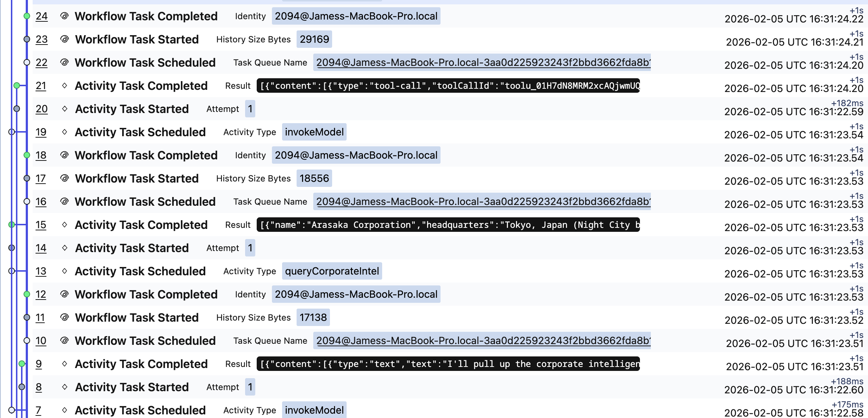Click the diamond activity icon on event 21
This screenshot has height=418, width=868.
pyautogui.click(x=64, y=85)
